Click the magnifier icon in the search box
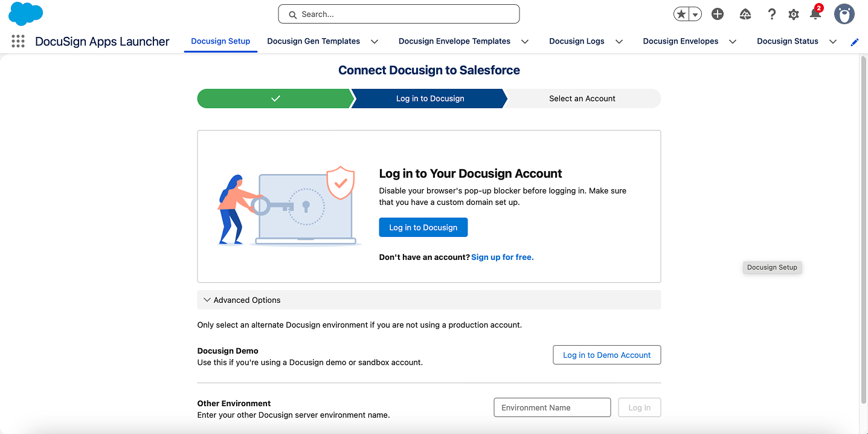The image size is (868, 434). [293, 15]
